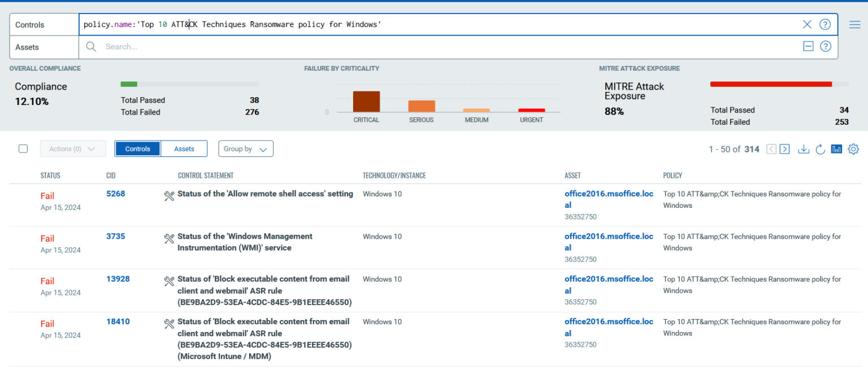Open help for the Assets search

pos(825,47)
